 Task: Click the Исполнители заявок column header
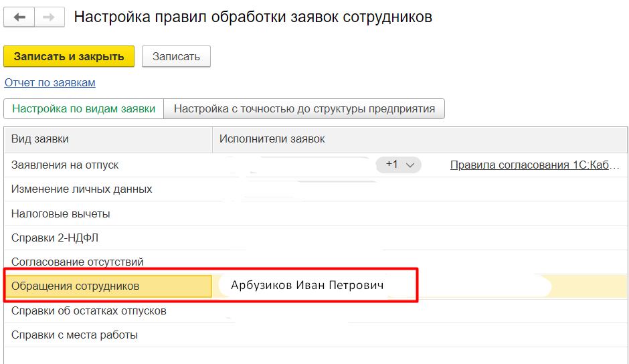point(420,139)
